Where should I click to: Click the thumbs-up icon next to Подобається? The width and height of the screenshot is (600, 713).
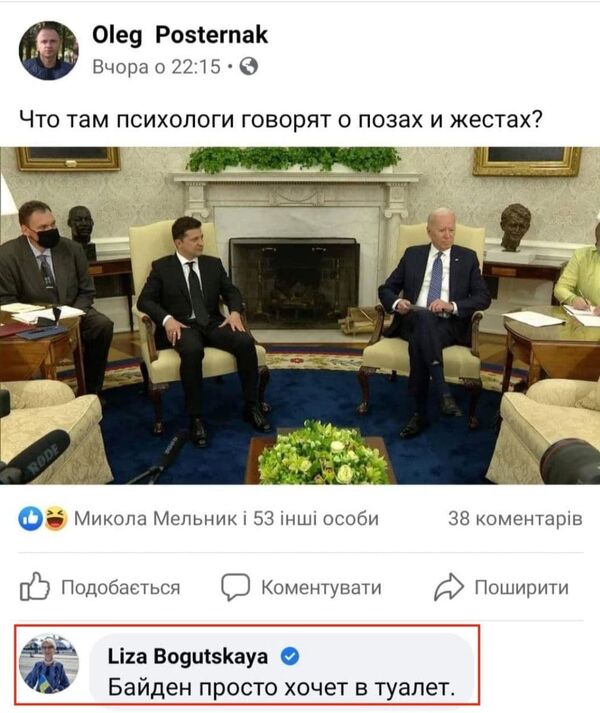35,587
